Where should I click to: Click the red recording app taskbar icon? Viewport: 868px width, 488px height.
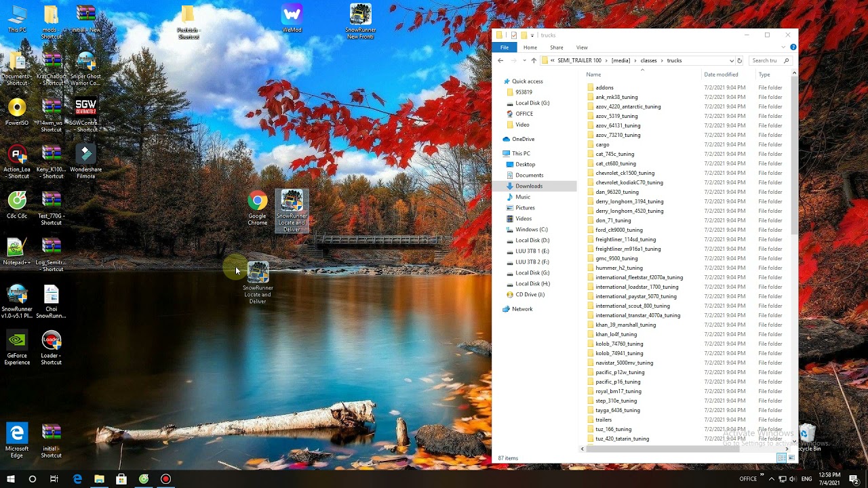coord(165,479)
